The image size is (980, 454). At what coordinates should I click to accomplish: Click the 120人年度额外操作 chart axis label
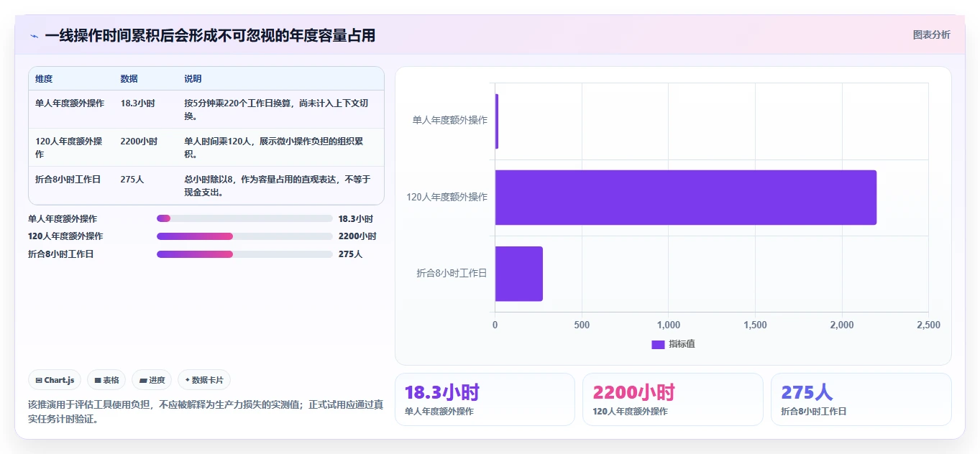point(447,198)
